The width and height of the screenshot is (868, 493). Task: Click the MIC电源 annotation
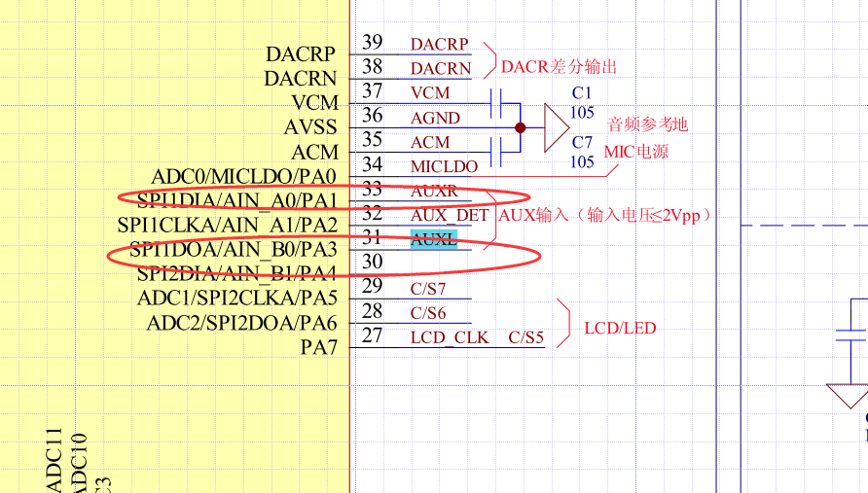tap(636, 151)
